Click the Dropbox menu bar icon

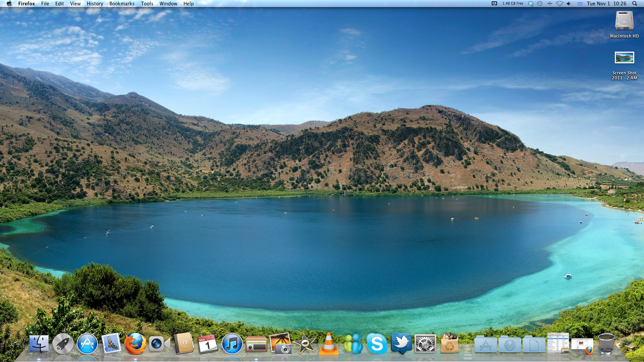pos(531,4)
